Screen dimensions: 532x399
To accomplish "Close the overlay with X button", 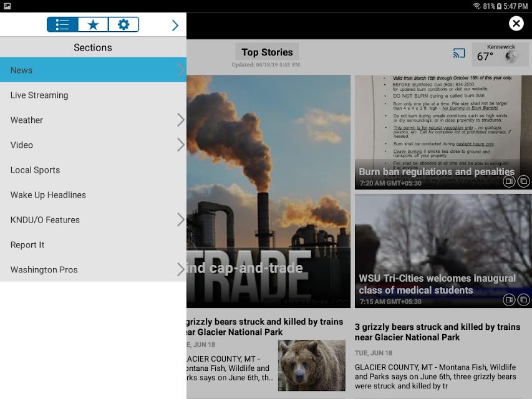I will coord(516,24).
